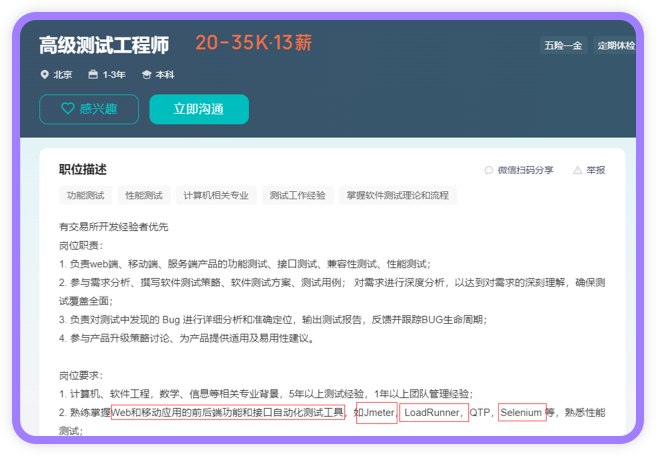
Task: Click the 功能测试 skill tag
Action: pos(86,195)
